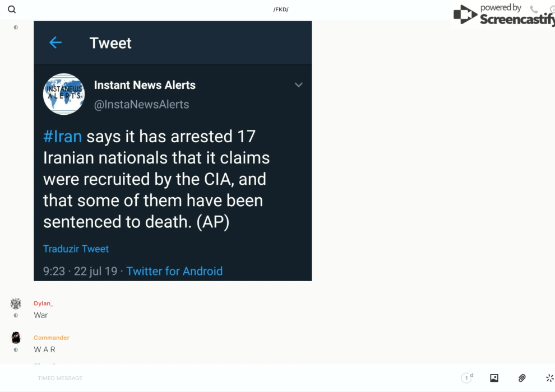Click the Commander username
Screen dimensions: 555x392
(52, 338)
